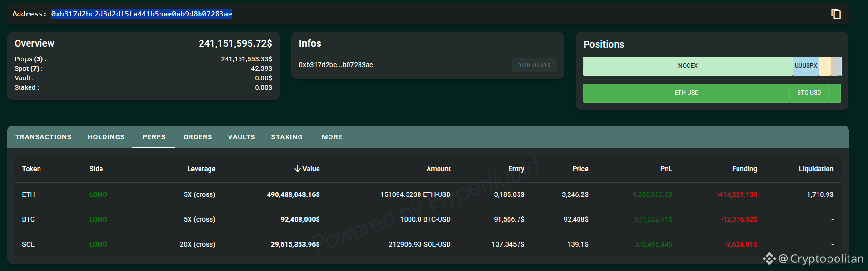
Task: Open the Vaults tab
Action: pyautogui.click(x=241, y=137)
